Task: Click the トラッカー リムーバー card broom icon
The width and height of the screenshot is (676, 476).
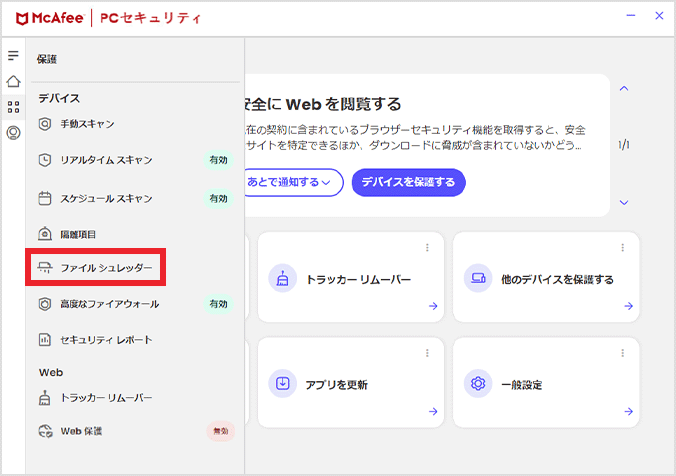Action: click(282, 278)
